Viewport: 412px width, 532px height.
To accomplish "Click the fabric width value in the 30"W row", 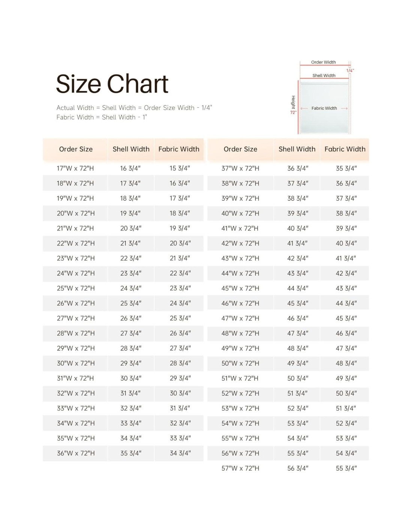I will coord(180,363).
